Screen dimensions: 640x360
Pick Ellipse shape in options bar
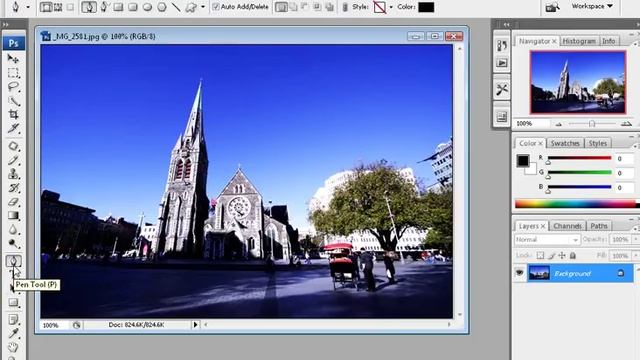pyautogui.click(x=147, y=7)
